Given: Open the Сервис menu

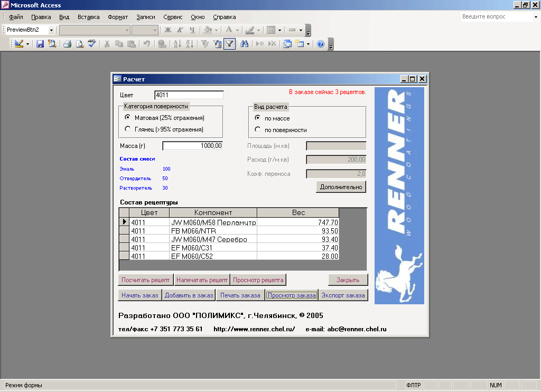Looking at the screenshot, I should tap(173, 17).
